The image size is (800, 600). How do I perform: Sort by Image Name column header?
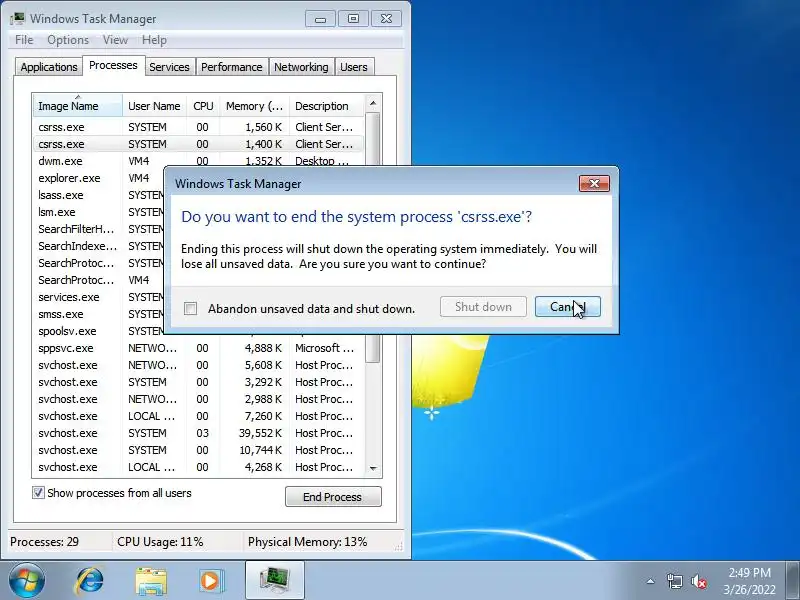[78, 106]
